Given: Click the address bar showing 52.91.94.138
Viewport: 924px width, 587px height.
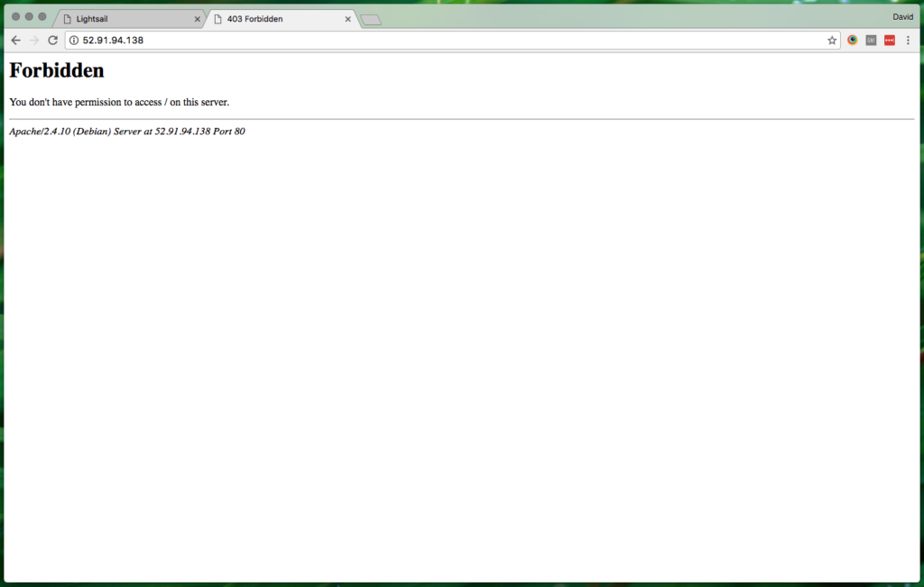Looking at the screenshot, I should click(x=453, y=40).
